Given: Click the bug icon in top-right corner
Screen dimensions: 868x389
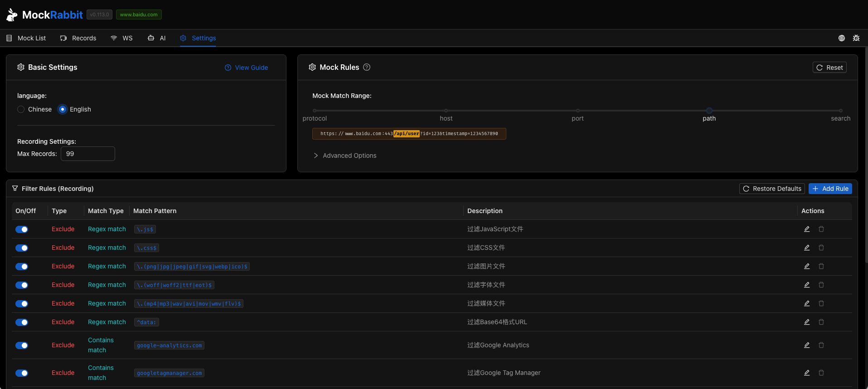Looking at the screenshot, I should pyautogui.click(x=856, y=38).
